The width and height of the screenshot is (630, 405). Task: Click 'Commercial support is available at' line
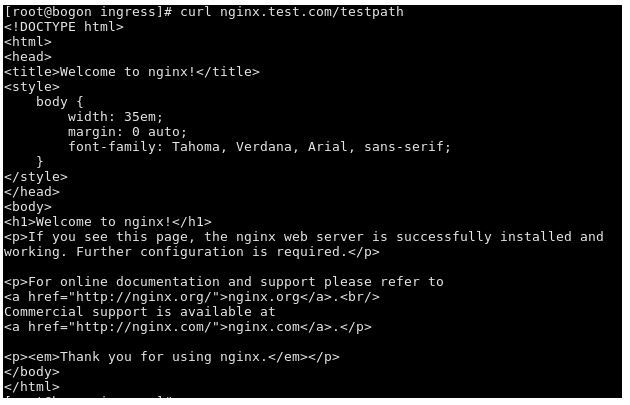pos(139,312)
